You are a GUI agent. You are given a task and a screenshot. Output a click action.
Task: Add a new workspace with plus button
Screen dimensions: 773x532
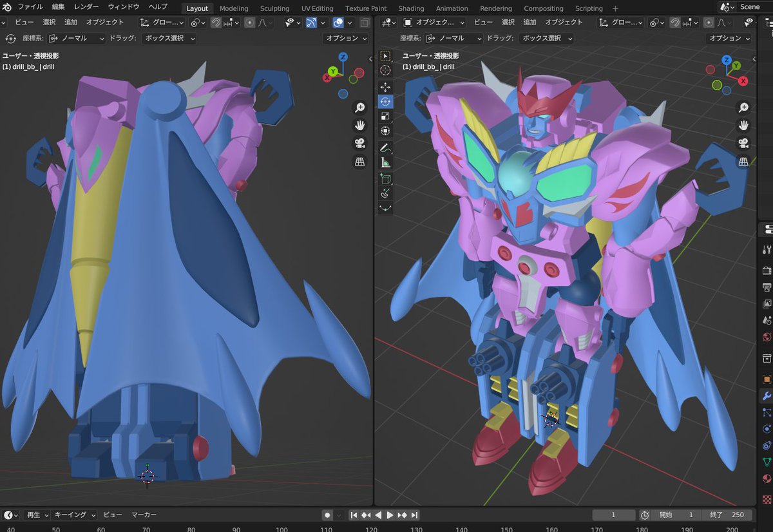pyautogui.click(x=615, y=8)
